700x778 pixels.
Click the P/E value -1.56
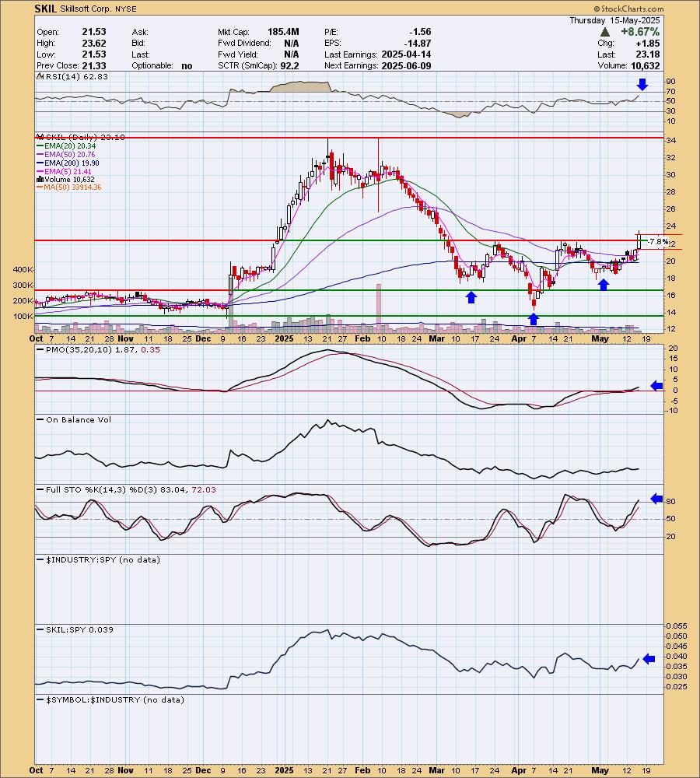[x=419, y=32]
